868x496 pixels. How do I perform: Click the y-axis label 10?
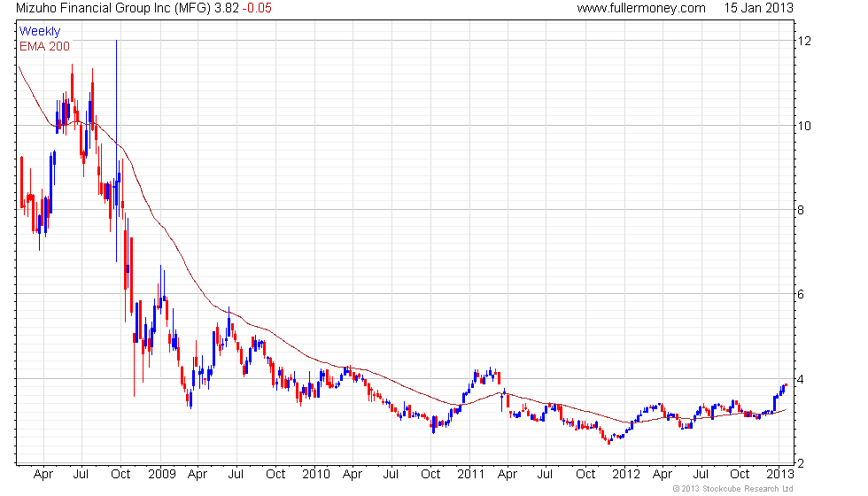coord(804,126)
